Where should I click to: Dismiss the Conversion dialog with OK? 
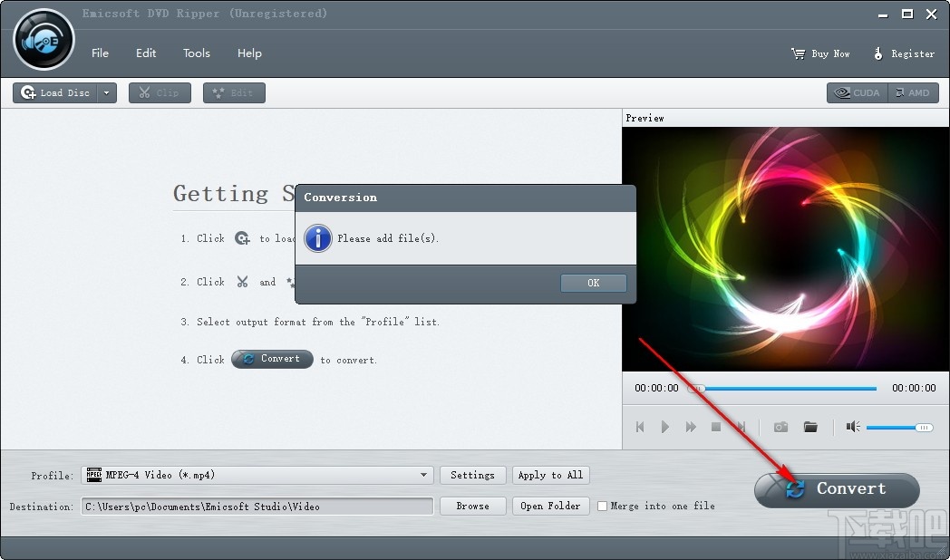(594, 283)
